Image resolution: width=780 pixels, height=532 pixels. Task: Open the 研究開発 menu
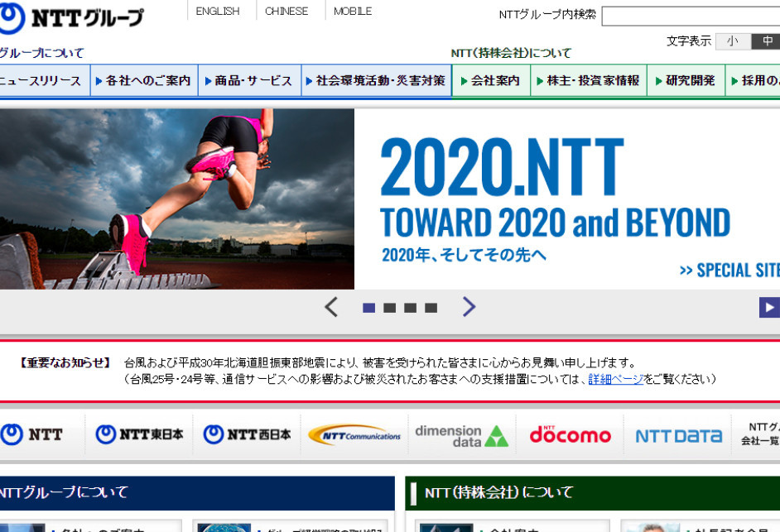click(686, 80)
